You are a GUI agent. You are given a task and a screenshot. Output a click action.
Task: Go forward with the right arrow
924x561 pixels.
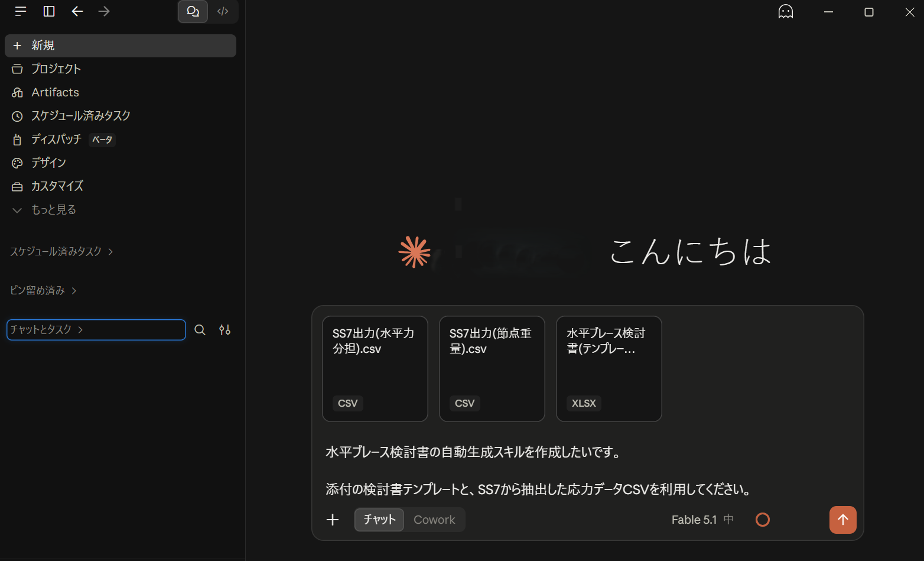[x=104, y=11]
